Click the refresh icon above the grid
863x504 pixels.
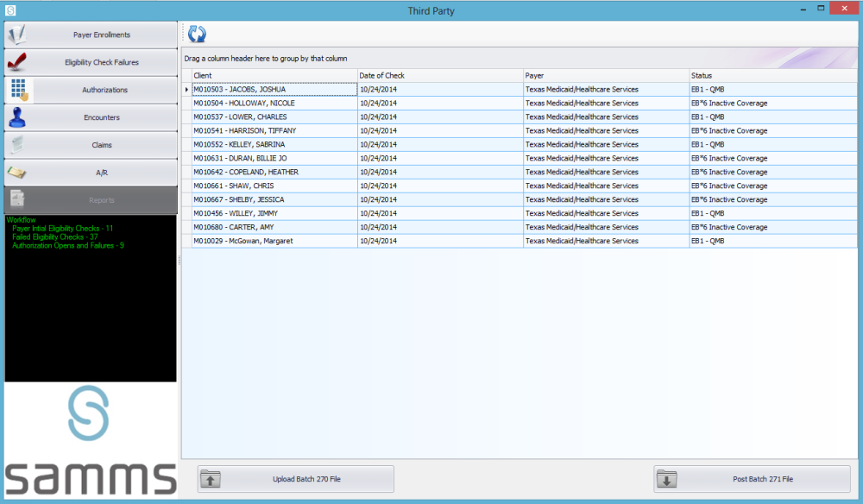tap(197, 33)
